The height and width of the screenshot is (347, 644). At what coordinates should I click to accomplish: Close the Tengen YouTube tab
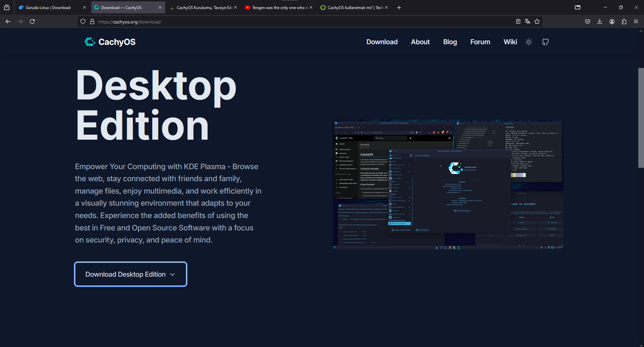pos(311,7)
